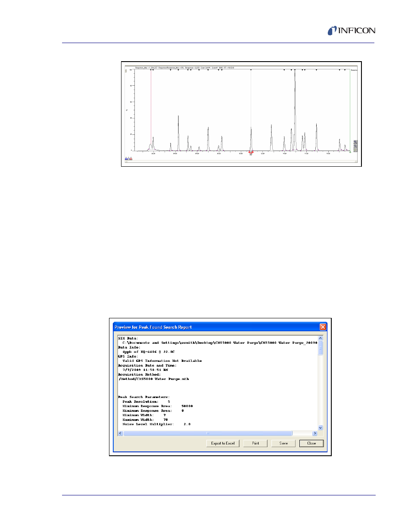411x532 pixels.
Task: Click the report's horizontal scroll left arrow
Action: pos(120,433)
